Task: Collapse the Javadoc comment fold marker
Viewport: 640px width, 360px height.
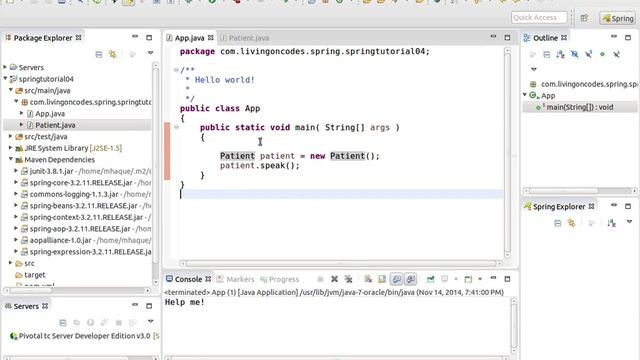Action: [x=176, y=70]
